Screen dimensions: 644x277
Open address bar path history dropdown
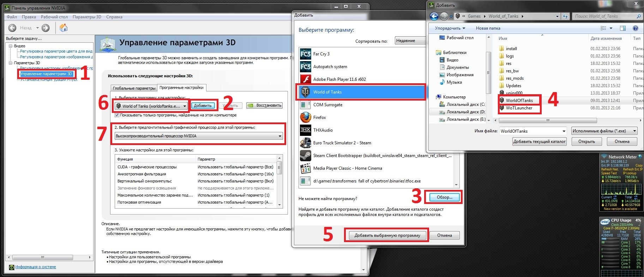click(x=557, y=16)
